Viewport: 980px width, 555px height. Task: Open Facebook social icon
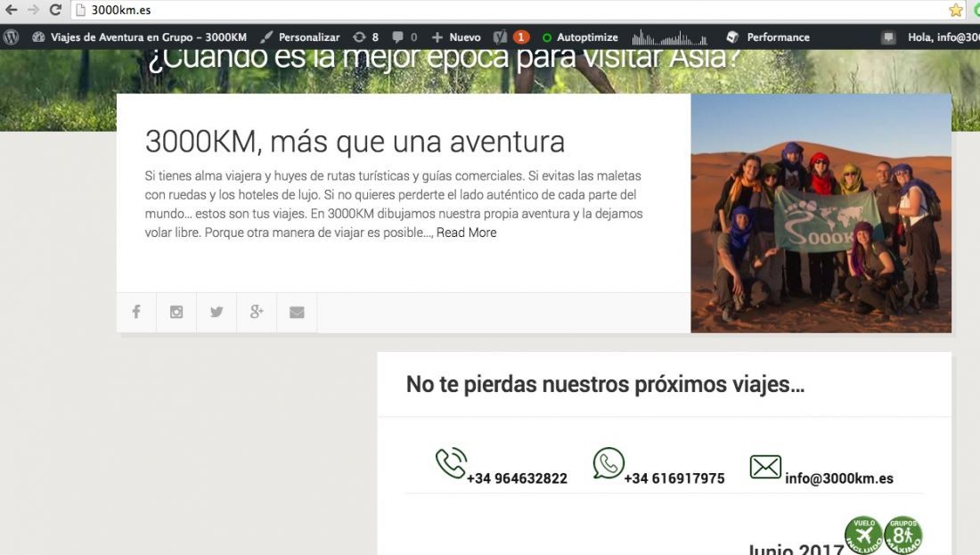tap(136, 312)
